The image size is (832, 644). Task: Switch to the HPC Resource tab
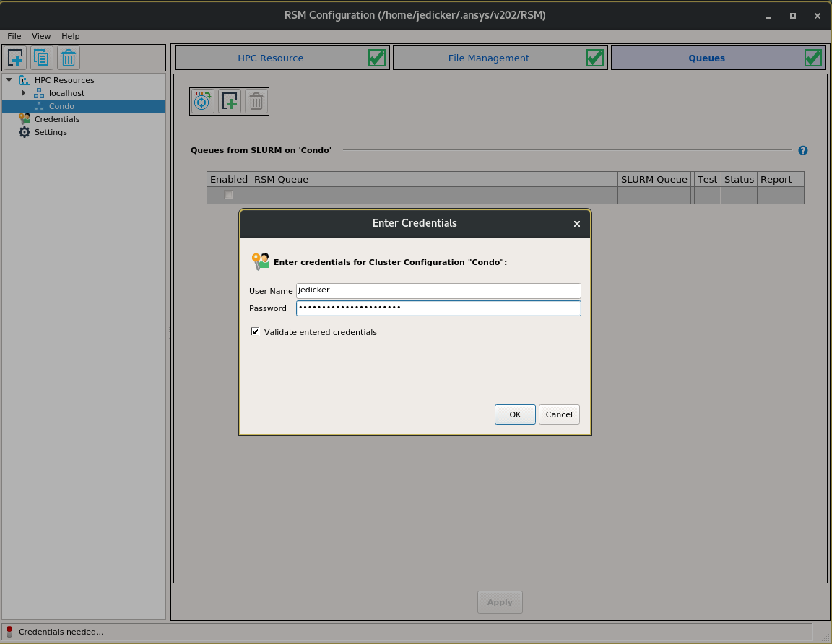pos(282,58)
